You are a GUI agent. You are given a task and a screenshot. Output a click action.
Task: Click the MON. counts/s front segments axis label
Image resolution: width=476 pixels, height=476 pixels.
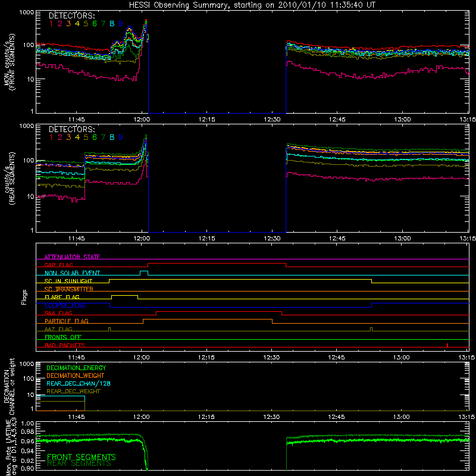click(9, 62)
